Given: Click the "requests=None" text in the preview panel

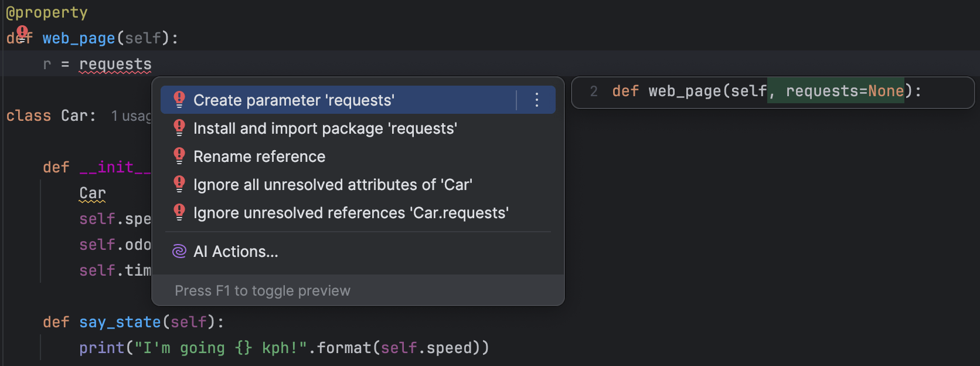Looking at the screenshot, I should 845,91.
